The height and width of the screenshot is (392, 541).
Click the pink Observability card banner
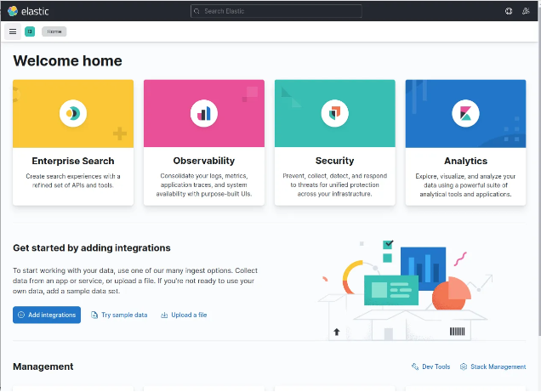(x=204, y=114)
